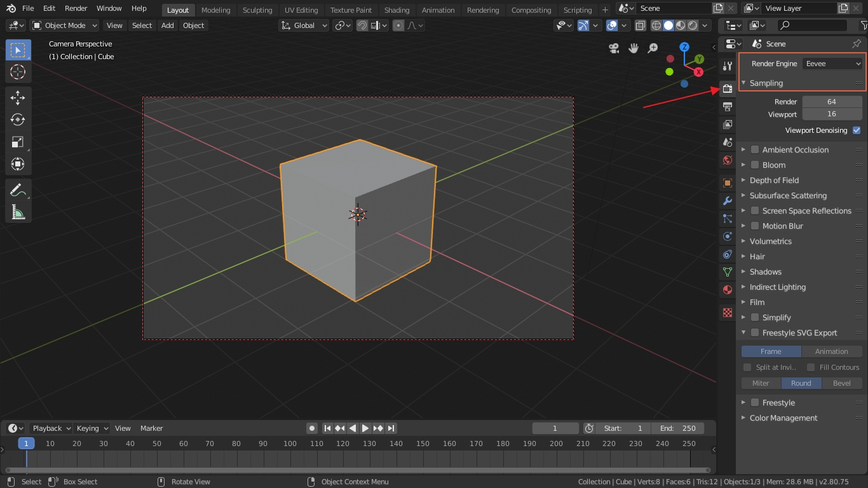Click the Render samples value field
The height and width of the screenshot is (488, 868).
[x=831, y=102]
